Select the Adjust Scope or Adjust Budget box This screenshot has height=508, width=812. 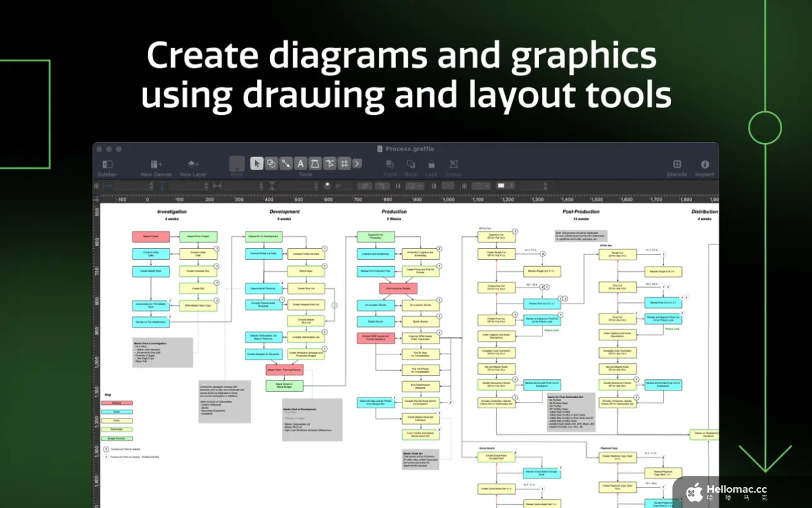pyautogui.click(x=284, y=386)
